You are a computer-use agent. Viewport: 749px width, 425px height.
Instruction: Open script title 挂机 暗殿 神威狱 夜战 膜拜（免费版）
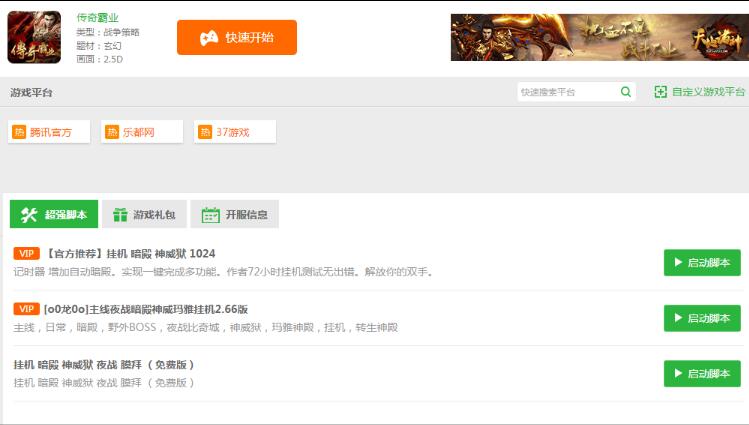click(x=104, y=365)
